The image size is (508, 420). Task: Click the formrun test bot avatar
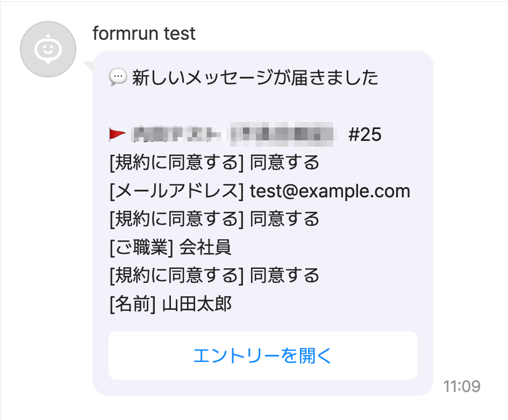48,49
